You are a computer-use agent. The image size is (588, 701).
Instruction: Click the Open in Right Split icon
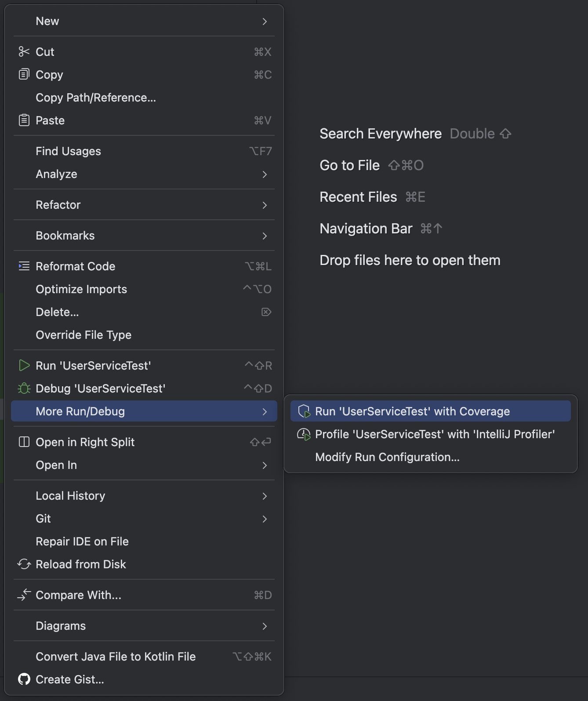click(x=24, y=442)
